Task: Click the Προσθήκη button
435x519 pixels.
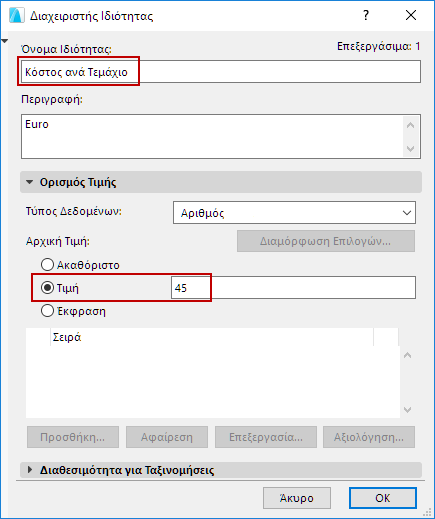Action: click(73, 437)
